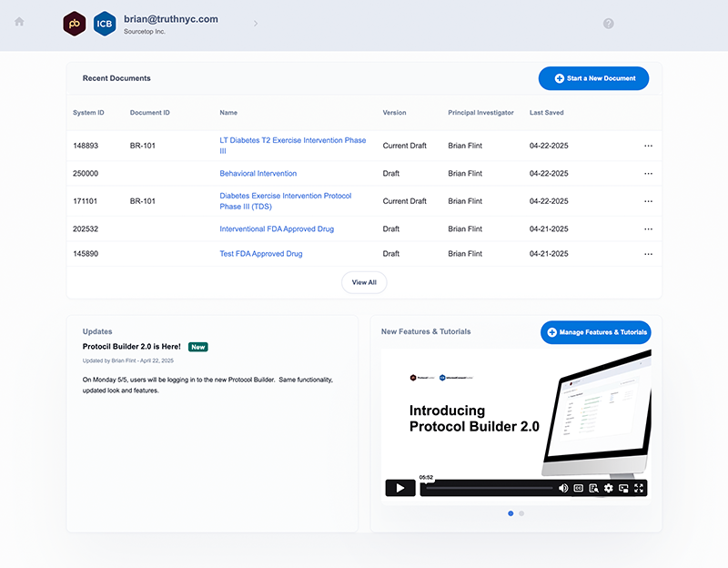728x568 pixels.
Task: Select the ICB hexagon app icon
Action: 105,24
